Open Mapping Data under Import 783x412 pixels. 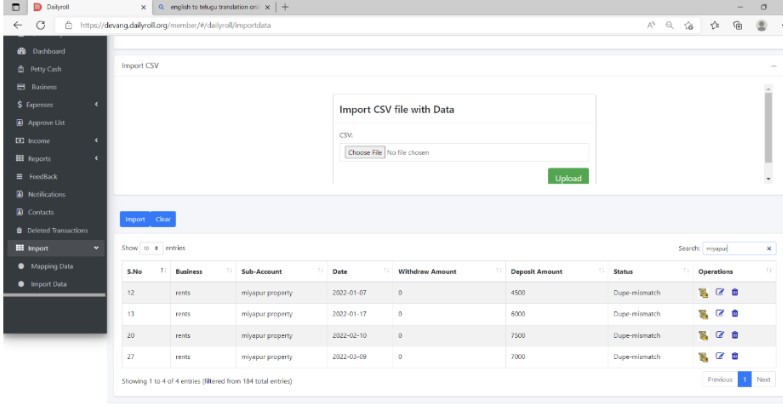click(x=51, y=266)
